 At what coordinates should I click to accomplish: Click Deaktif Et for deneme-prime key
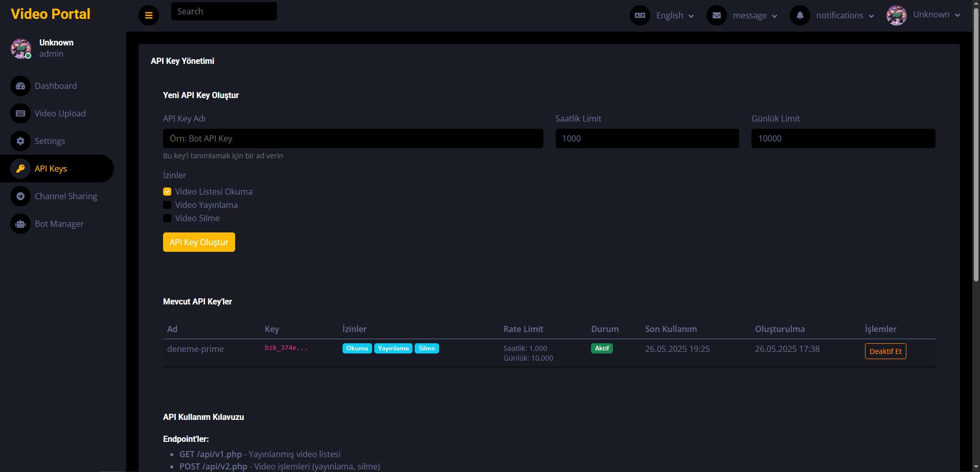[885, 351]
